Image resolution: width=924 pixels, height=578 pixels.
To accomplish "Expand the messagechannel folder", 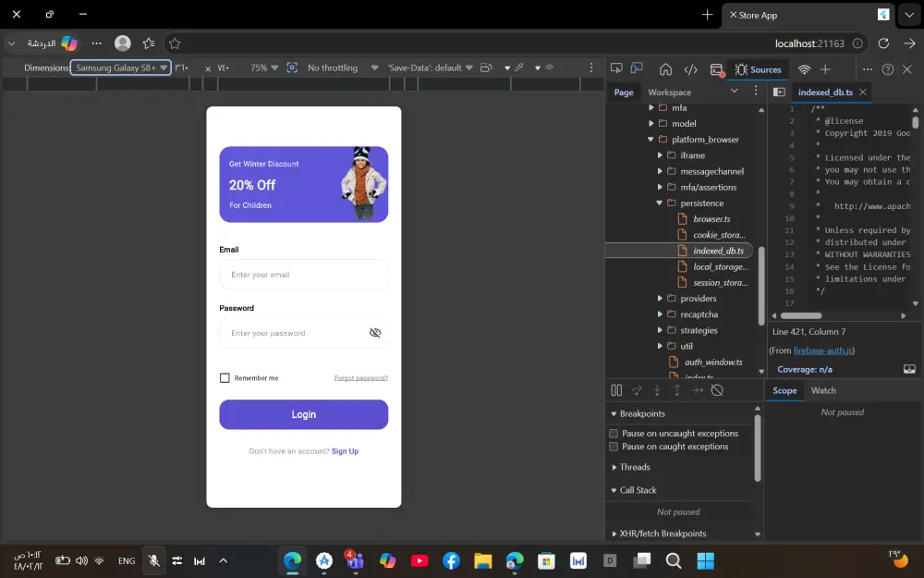I will (660, 171).
